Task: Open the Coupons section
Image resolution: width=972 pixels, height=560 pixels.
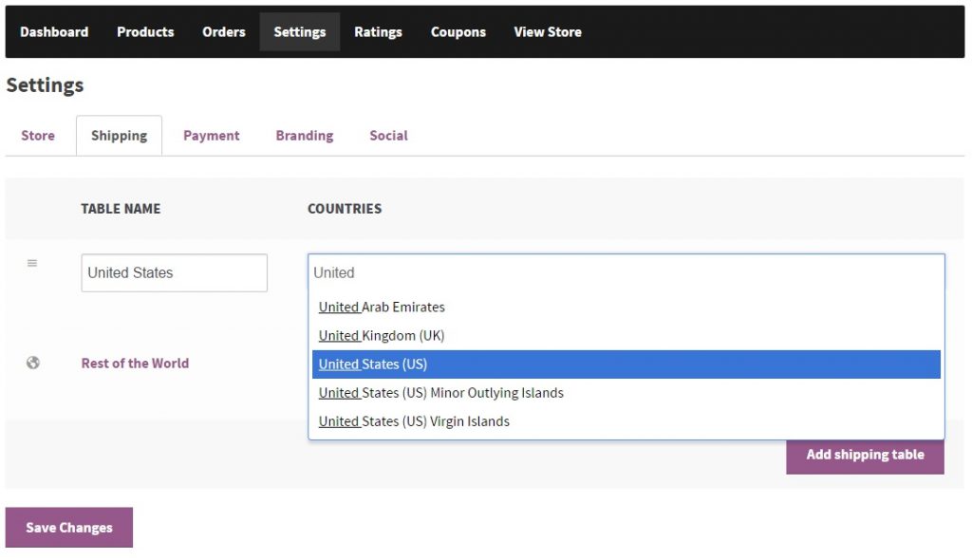Action: 458,32
